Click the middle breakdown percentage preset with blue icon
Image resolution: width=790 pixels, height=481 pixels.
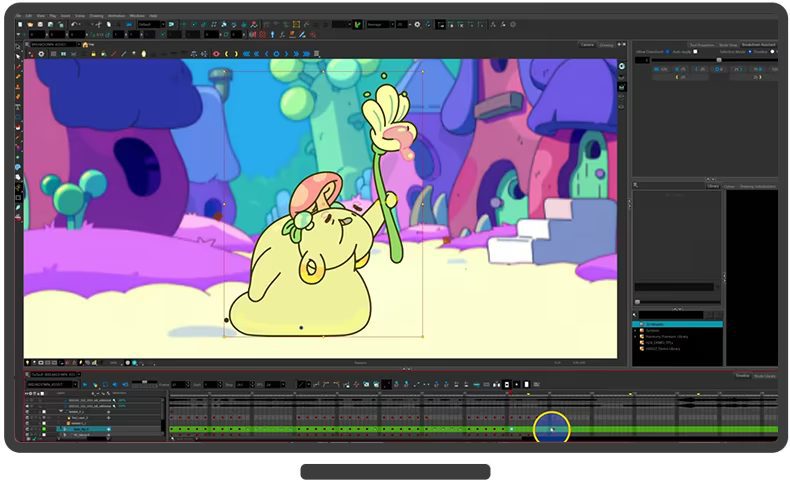[717, 69]
